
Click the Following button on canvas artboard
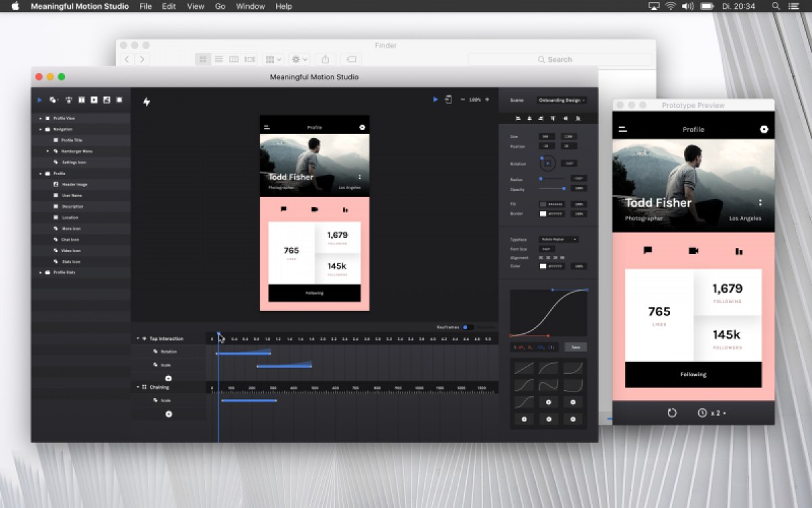(315, 293)
